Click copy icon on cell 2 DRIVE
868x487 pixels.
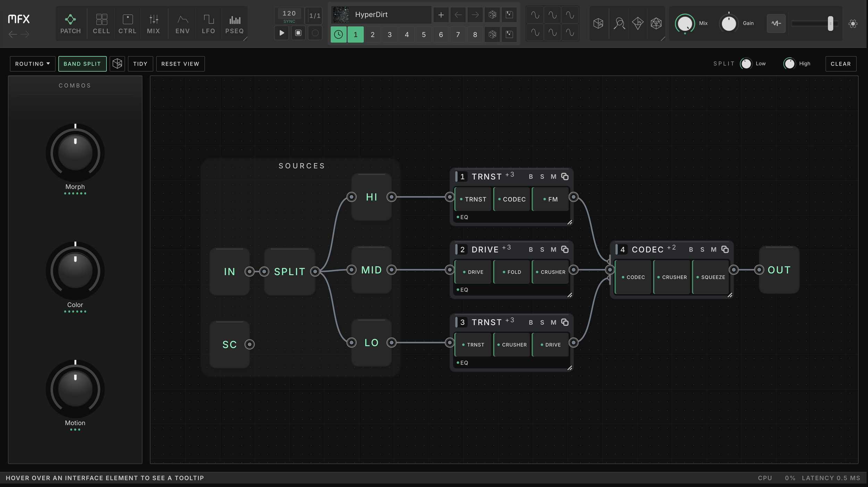(x=565, y=249)
